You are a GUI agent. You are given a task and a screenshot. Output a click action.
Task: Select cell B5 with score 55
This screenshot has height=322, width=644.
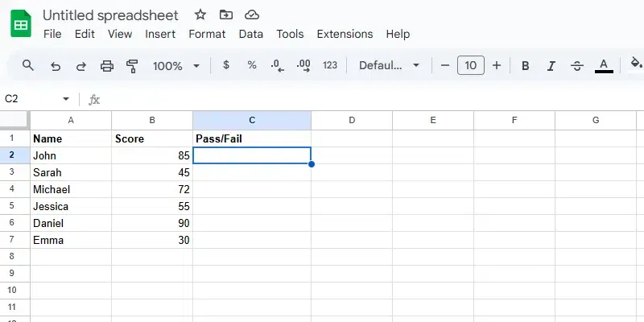(x=151, y=206)
